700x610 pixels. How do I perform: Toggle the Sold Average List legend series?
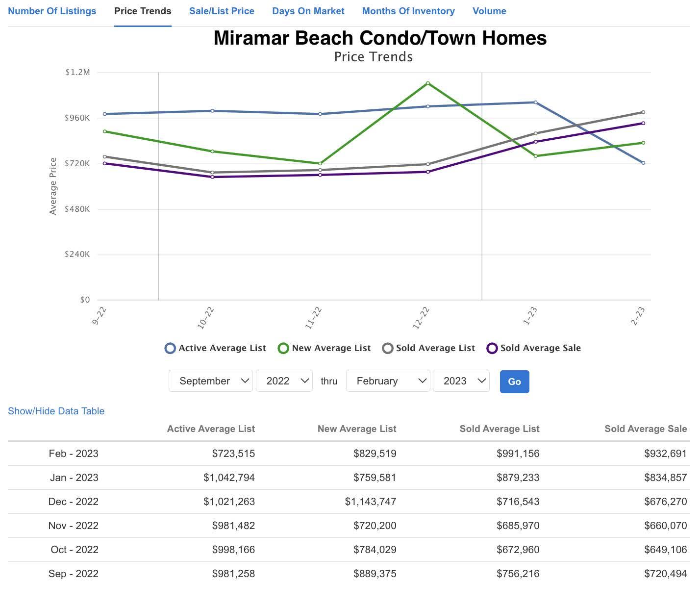tap(429, 348)
